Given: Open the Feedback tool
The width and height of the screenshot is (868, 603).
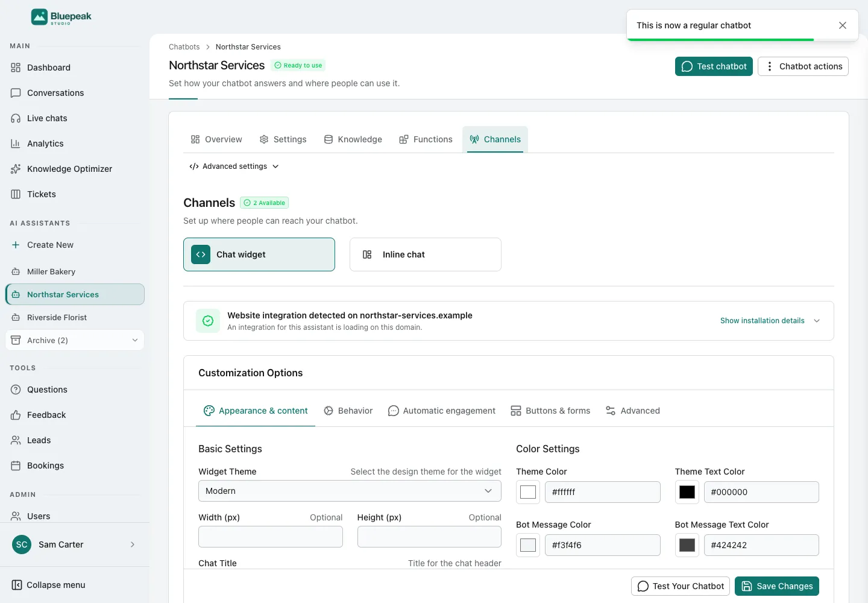Looking at the screenshot, I should click(75, 415).
